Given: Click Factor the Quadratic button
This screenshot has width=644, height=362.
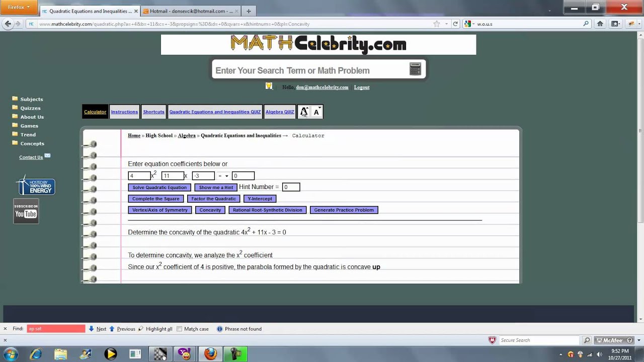Looking at the screenshot, I should point(213,199).
